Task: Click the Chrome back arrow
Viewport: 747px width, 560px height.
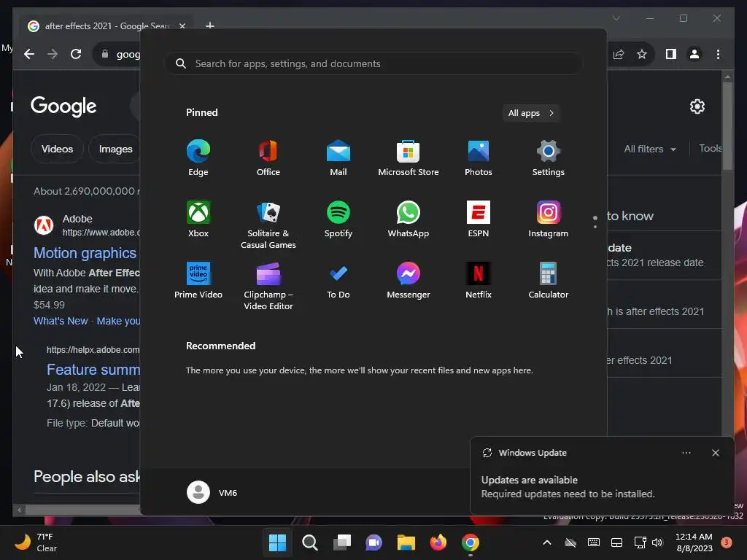Action: pyautogui.click(x=29, y=54)
